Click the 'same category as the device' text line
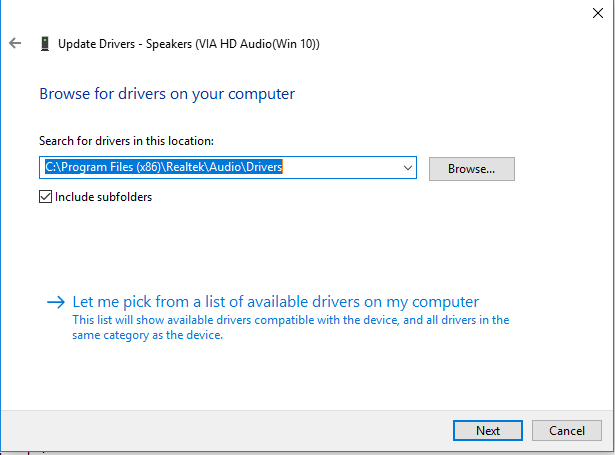Image resolution: width=615 pixels, height=455 pixels. (x=148, y=335)
